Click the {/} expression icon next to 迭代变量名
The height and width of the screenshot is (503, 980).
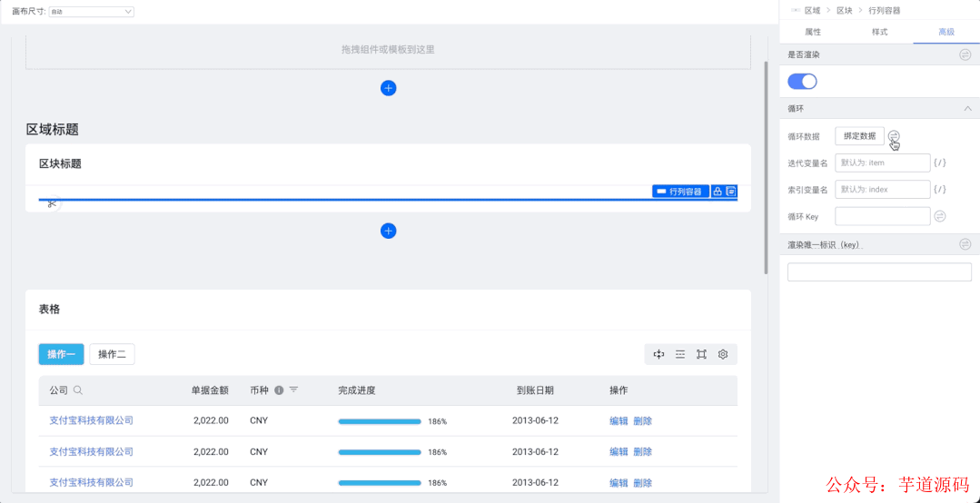[x=939, y=163]
